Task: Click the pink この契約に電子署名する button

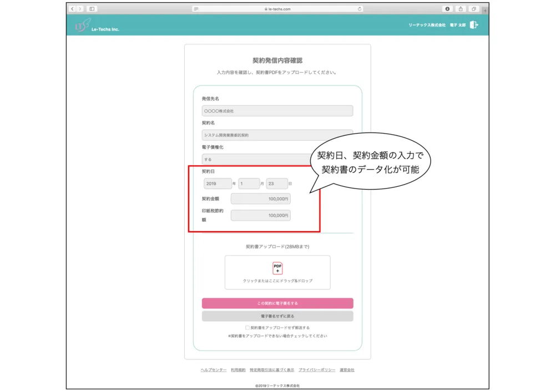Action: (277, 303)
